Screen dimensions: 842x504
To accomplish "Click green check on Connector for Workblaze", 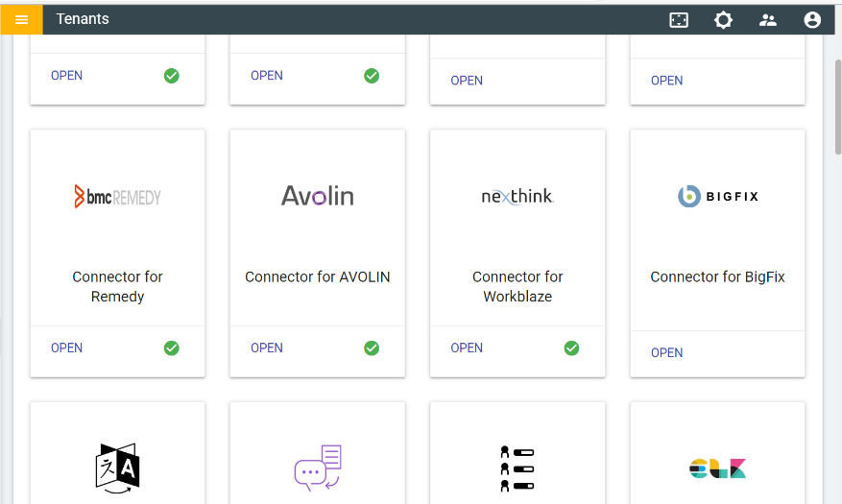I will [571, 348].
